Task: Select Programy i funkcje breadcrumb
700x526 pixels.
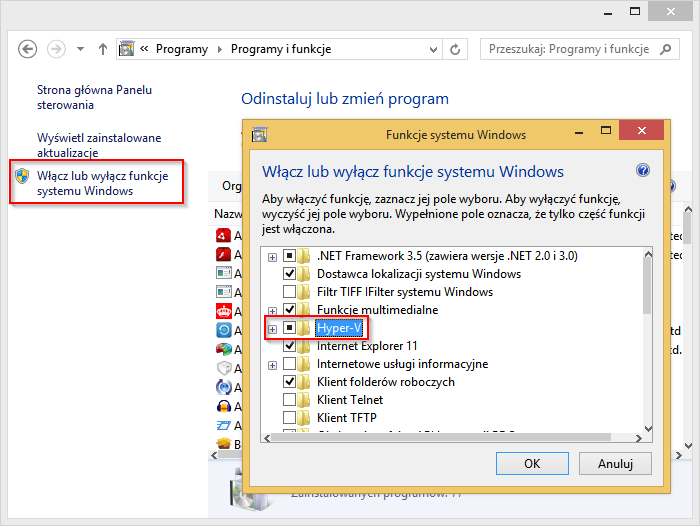Action: pos(281,49)
